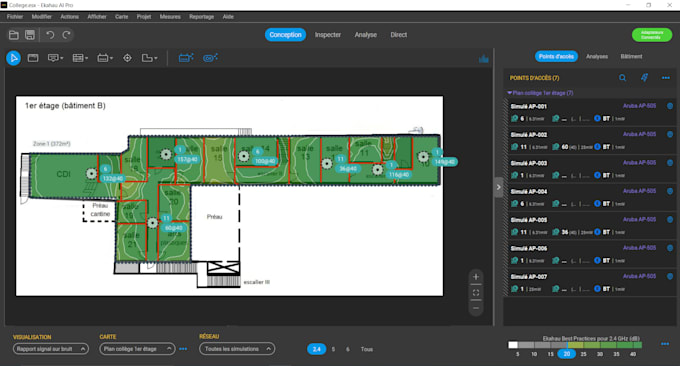680x366 pixels.
Task: Select the crosshair target tool in the toolbar
Action: pyautogui.click(x=127, y=58)
